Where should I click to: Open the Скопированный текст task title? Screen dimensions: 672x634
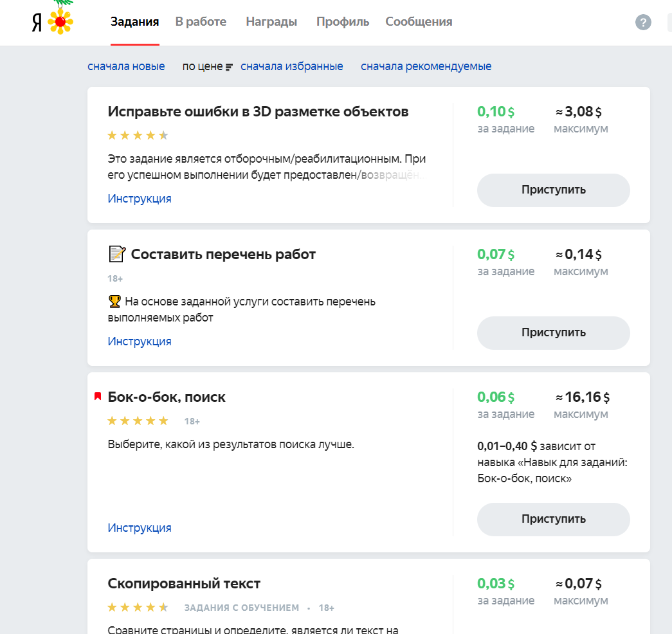(184, 584)
